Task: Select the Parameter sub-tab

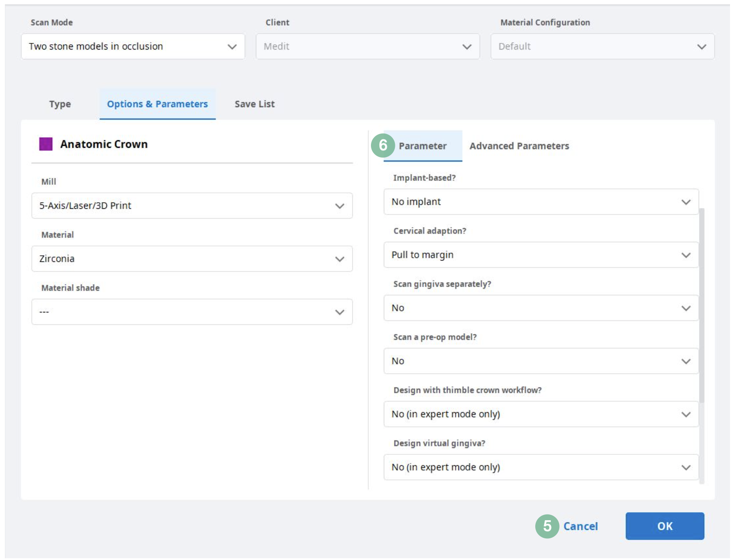Action: coord(422,146)
